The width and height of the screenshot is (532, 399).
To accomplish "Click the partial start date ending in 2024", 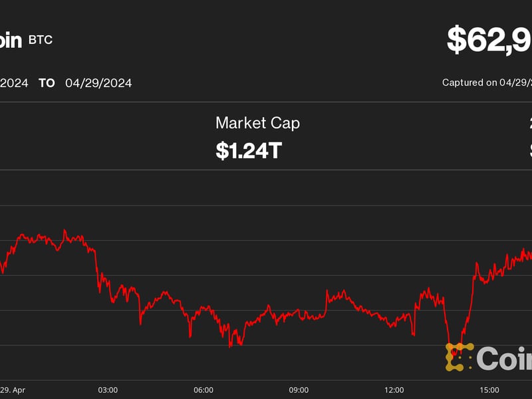I will pos(13,83).
